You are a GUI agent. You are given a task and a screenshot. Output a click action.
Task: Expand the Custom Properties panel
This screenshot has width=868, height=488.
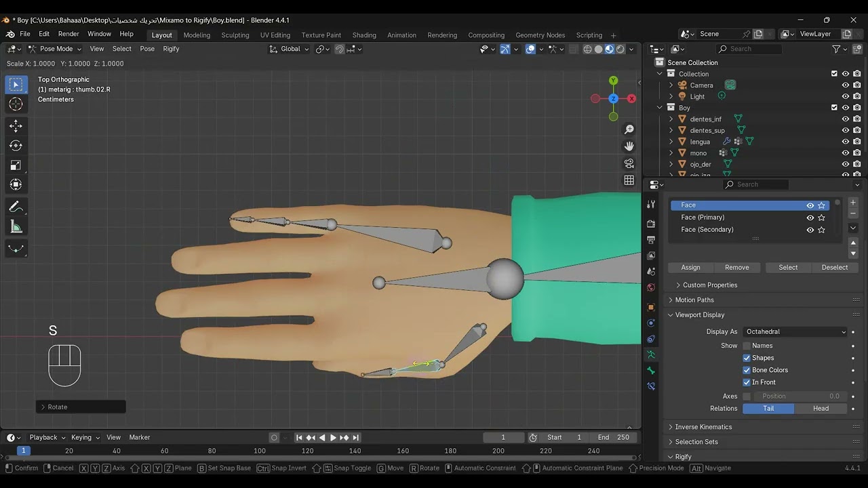(x=710, y=285)
